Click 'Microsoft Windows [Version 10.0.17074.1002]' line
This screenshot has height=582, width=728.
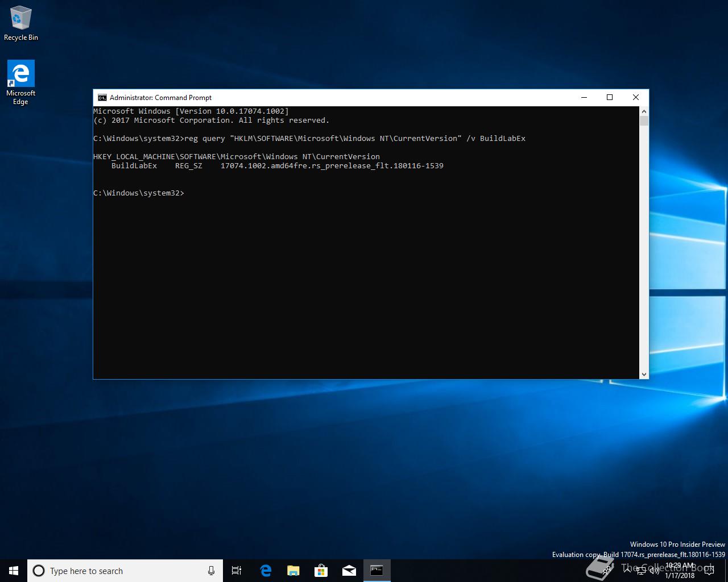click(191, 111)
